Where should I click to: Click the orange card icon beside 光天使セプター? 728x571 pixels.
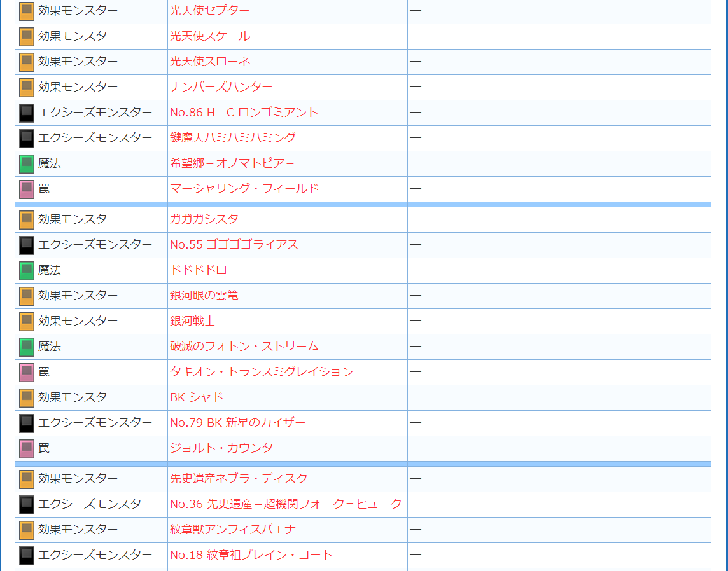pyautogui.click(x=27, y=11)
